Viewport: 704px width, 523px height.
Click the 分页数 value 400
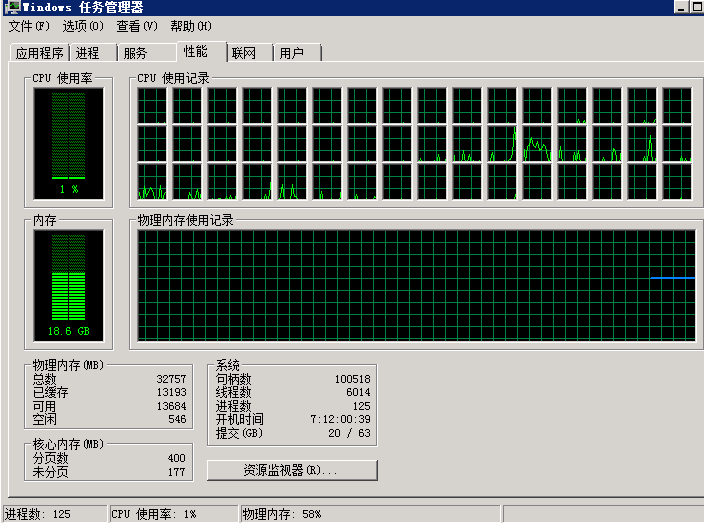176,458
